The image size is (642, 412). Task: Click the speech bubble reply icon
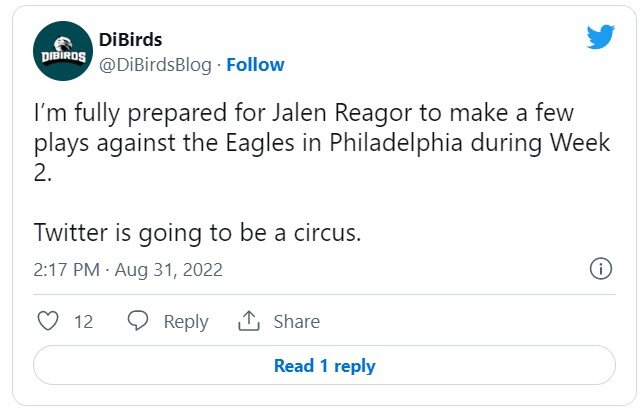(x=138, y=321)
